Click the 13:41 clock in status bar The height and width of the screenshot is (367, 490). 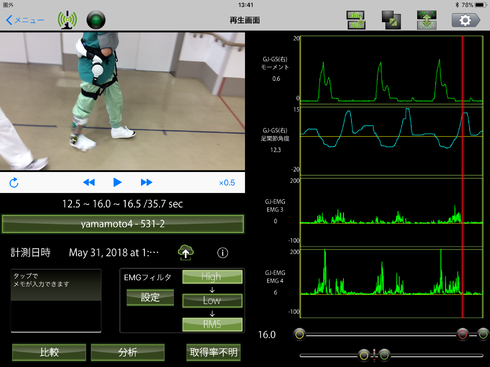[246, 5]
